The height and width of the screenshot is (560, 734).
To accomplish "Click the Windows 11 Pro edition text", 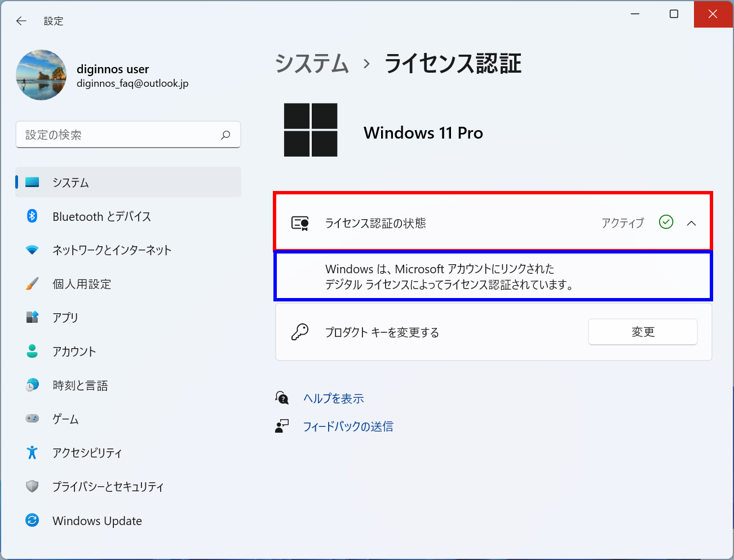I will point(423,133).
